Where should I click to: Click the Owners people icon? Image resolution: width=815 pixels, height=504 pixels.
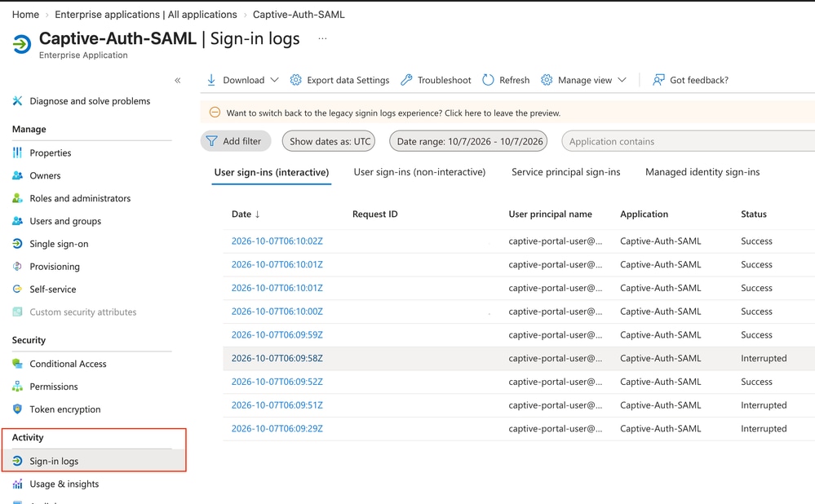(17, 175)
